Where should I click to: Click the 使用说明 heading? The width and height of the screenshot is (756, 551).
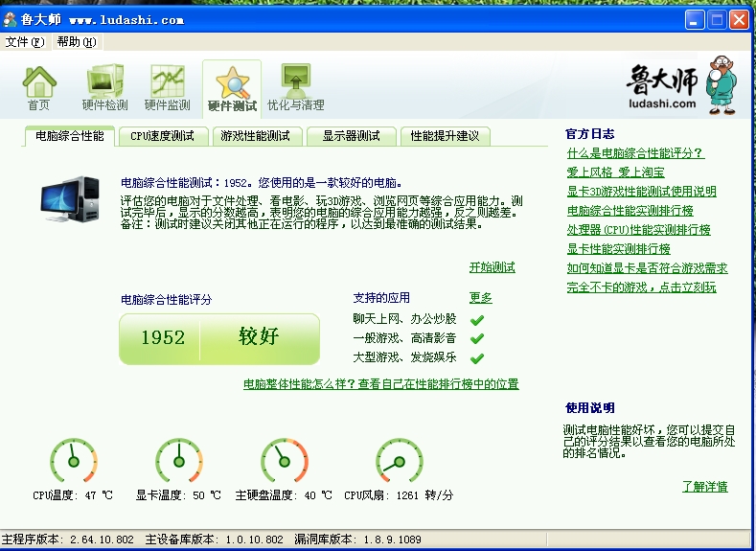(x=590, y=408)
